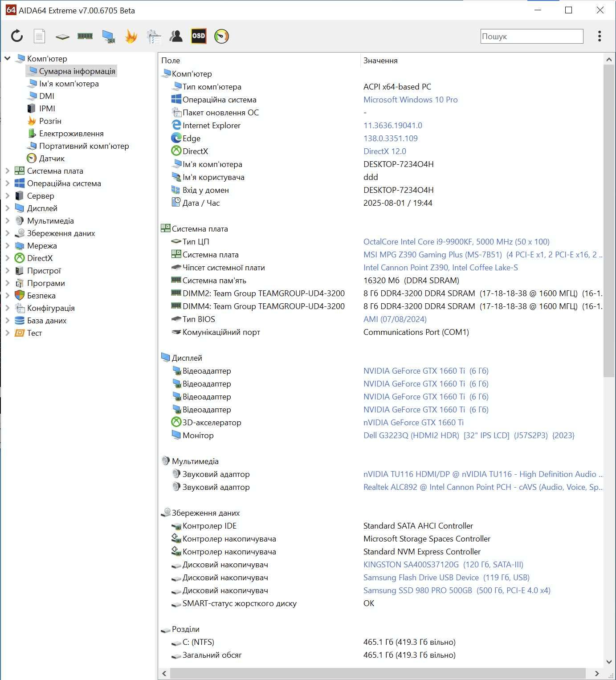Click the Безпека shield icon
The width and height of the screenshot is (616, 680).
(x=20, y=295)
